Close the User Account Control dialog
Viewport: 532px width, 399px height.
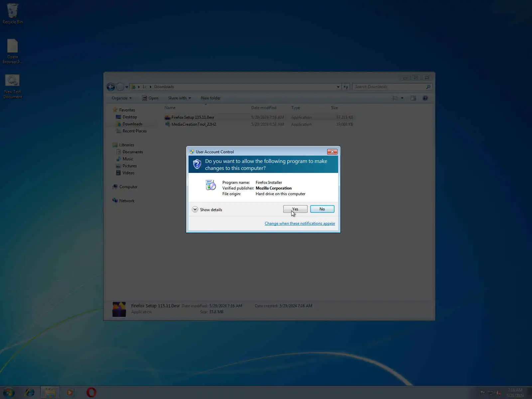pos(332,152)
